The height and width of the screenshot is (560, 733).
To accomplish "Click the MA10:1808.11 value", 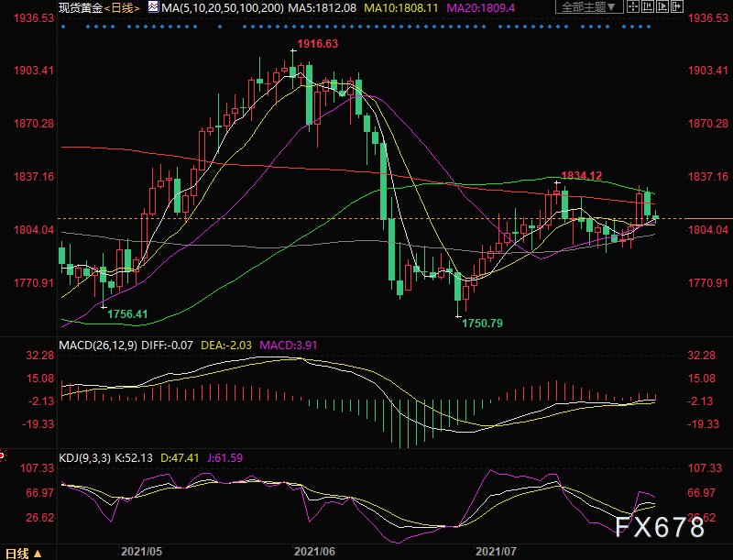I will coord(401,8).
